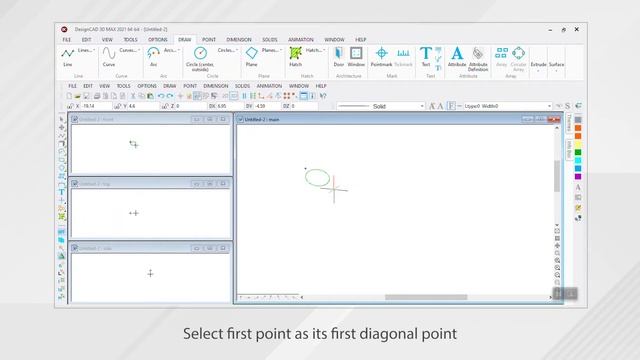Open the FILE ribbon tab

pos(67,40)
